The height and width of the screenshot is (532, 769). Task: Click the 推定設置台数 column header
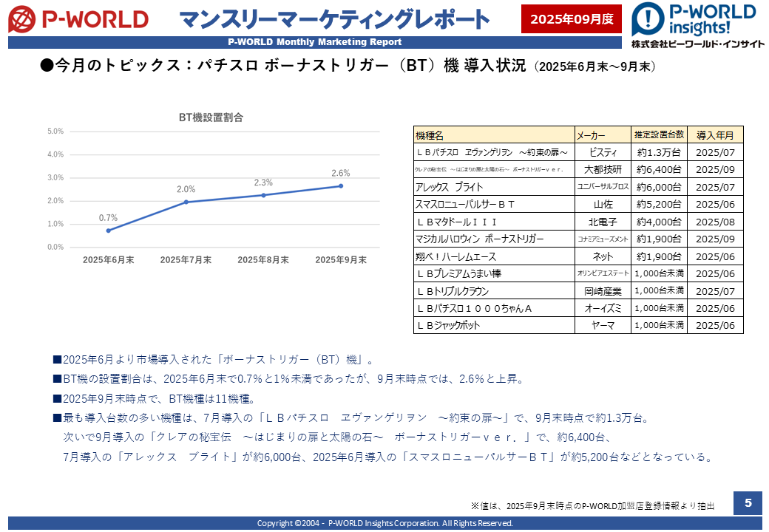(x=659, y=135)
